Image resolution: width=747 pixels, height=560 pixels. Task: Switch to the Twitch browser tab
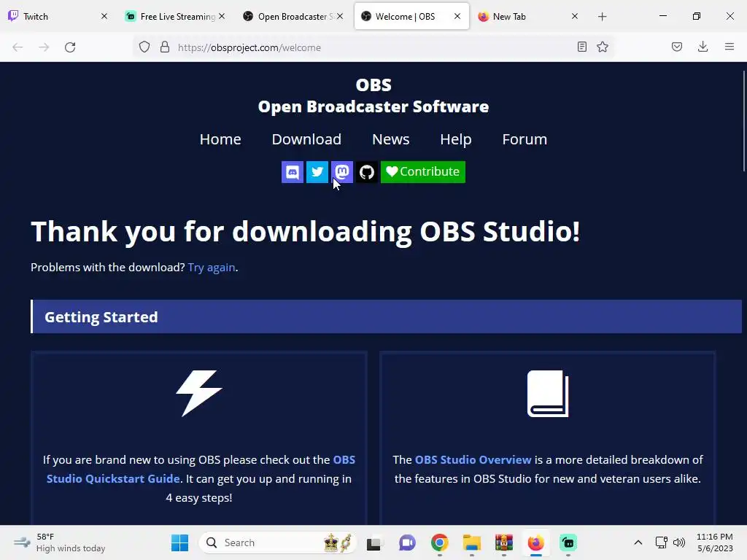click(57, 17)
